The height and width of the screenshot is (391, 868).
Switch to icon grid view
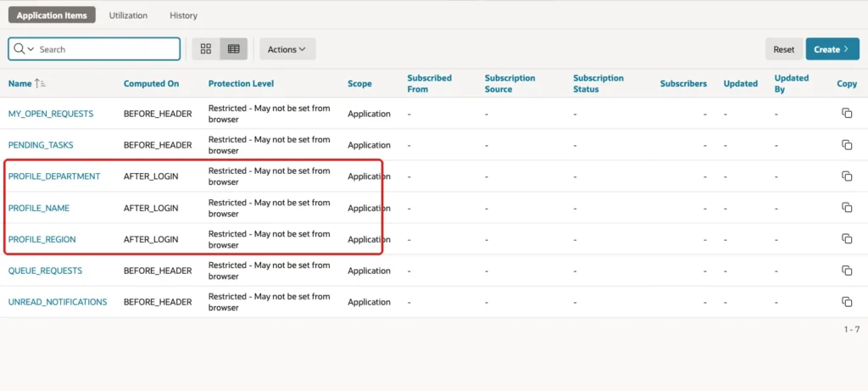point(206,48)
